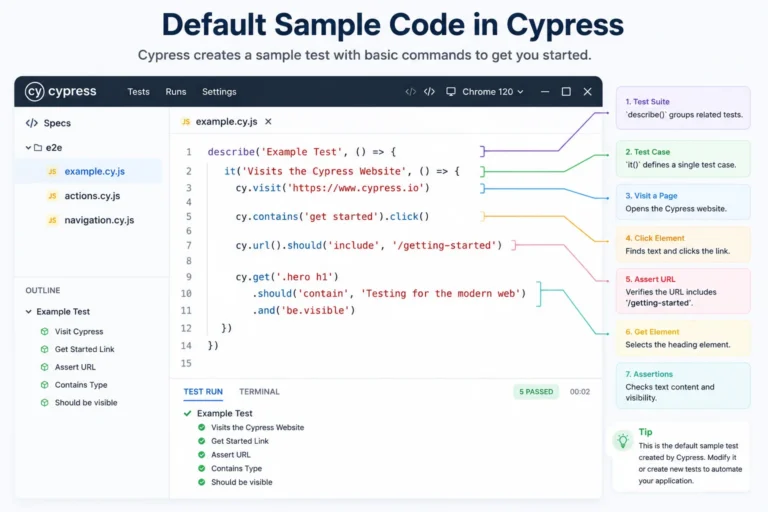Open actions.cy.js spec file
This screenshot has height=512, width=768.
[92, 196]
